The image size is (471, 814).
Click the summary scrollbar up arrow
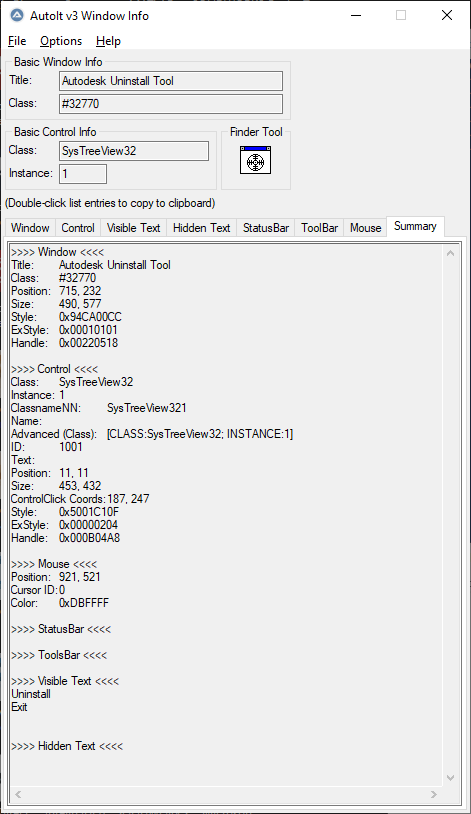450,253
